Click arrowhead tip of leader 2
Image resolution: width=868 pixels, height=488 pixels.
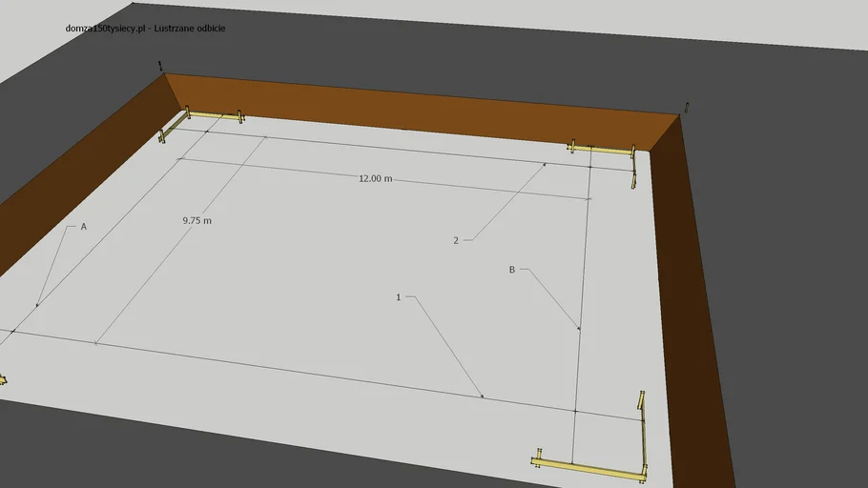(546, 164)
